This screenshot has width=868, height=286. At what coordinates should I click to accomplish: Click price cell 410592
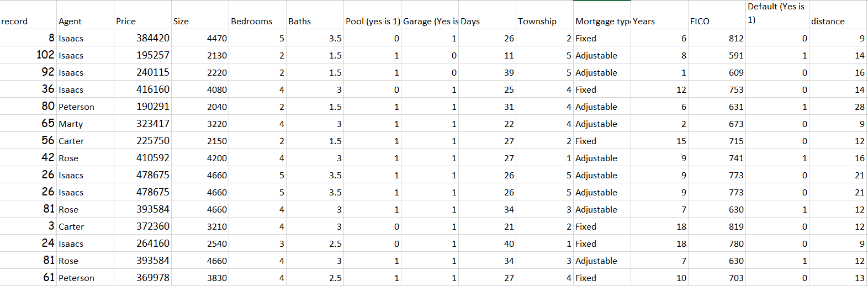[x=142, y=158]
